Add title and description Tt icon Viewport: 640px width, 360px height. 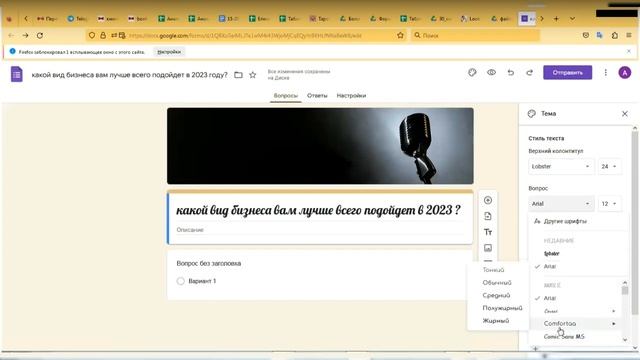488,232
